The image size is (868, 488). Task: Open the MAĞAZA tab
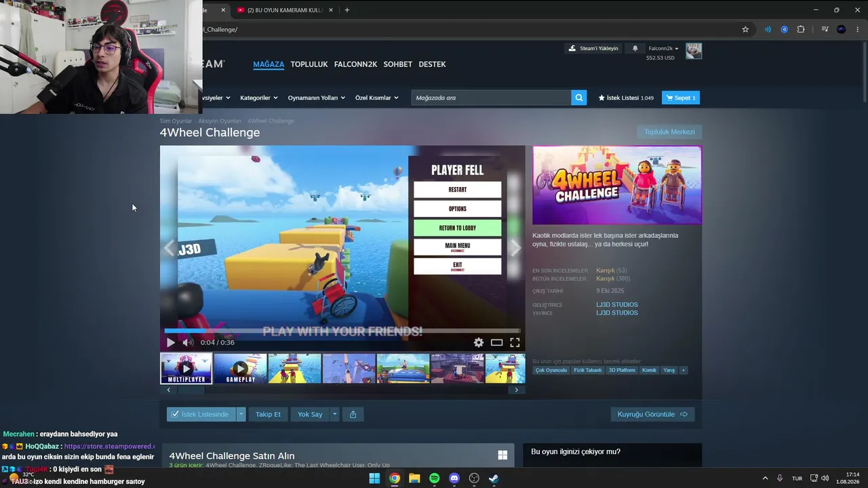coord(269,64)
